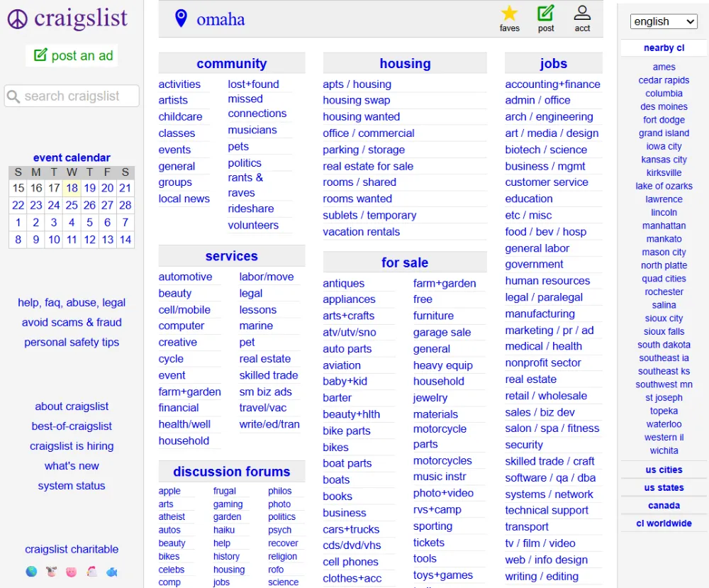Select day 18 in event calendar
Image resolution: width=709 pixels, height=588 pixels.
(x=72, y=188)
